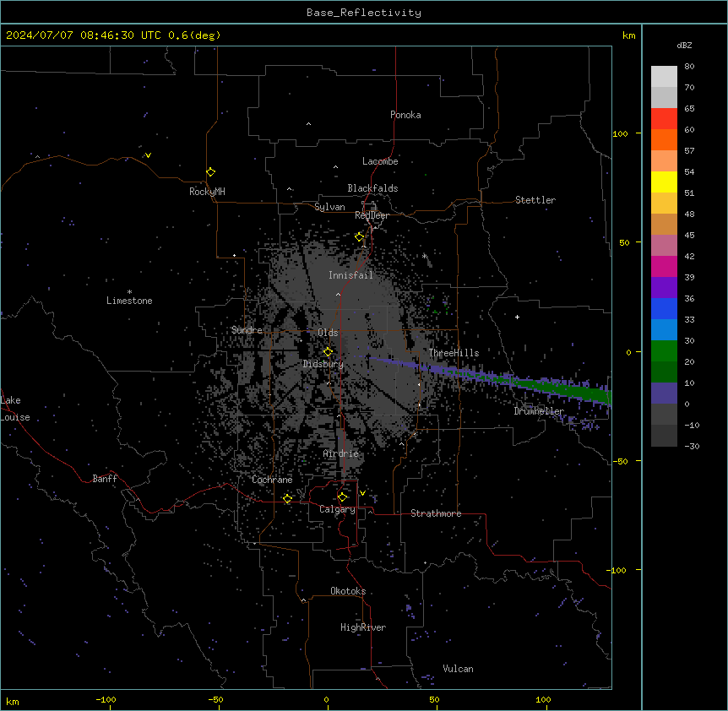Click white caret marker below Innisfail label
The width and height of the screenshot is (728, 711).
[x=338, y=294]
